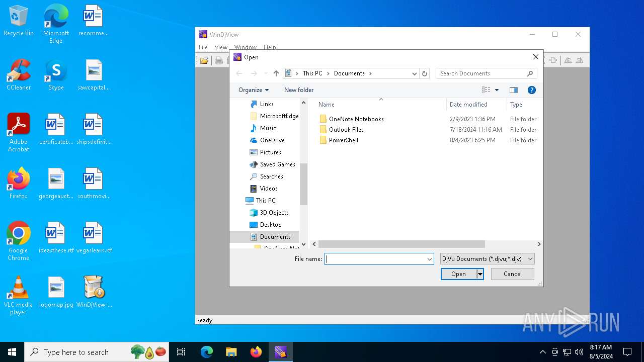This screenshot has width=644, height=362.
Task: Go up one folder level
Action: [276, 73]
